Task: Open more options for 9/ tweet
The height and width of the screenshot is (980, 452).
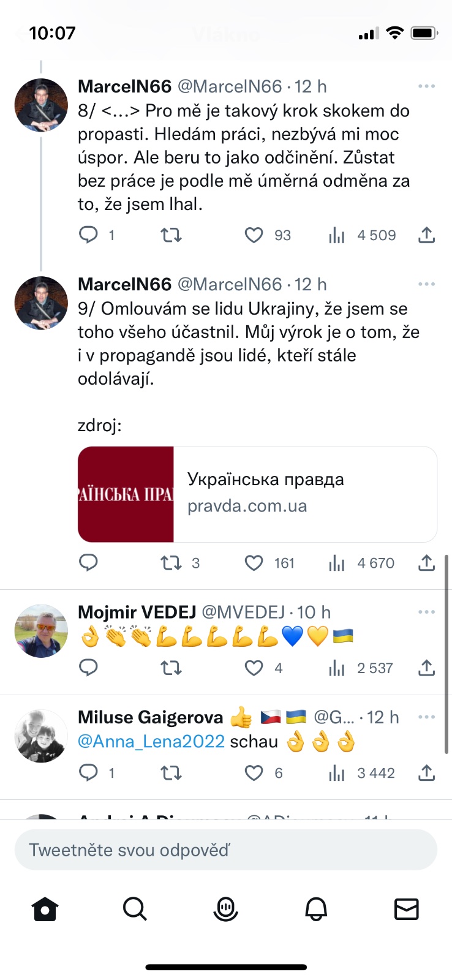Action: click(426, 284)
